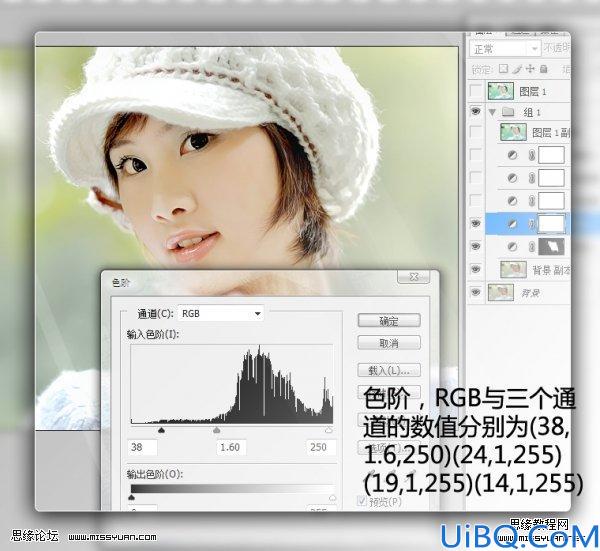The width and height of the screenshot is (600, 551).
Task: Collapse the 组 1 group triangle
Action: (492, 112)
